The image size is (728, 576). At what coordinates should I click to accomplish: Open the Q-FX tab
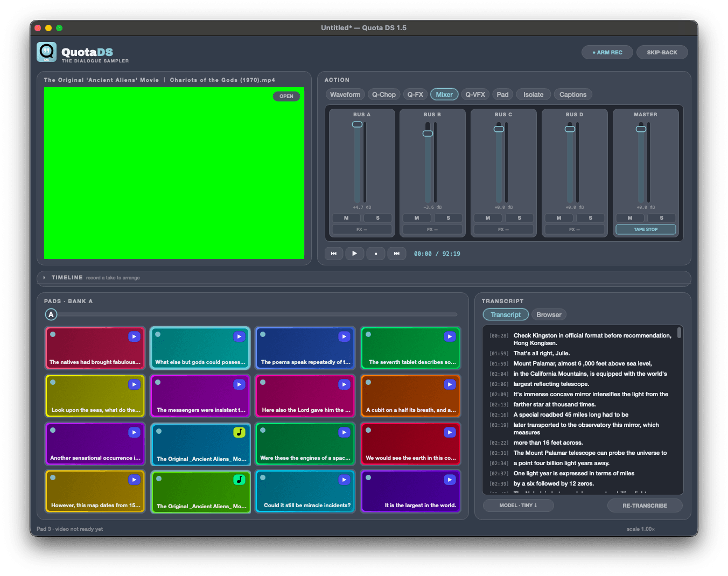pyautogui.click(x=415, y=95)
